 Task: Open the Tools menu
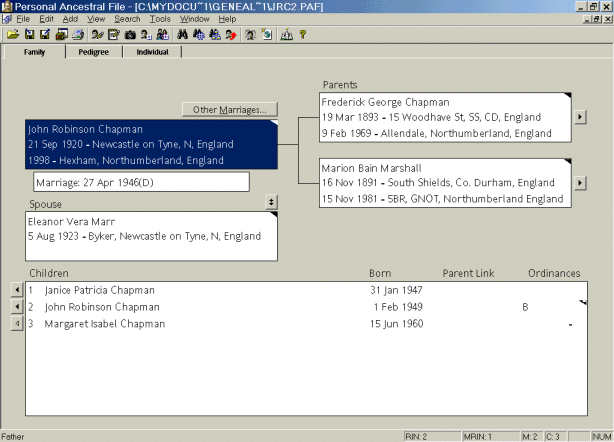tap(160, 19)
